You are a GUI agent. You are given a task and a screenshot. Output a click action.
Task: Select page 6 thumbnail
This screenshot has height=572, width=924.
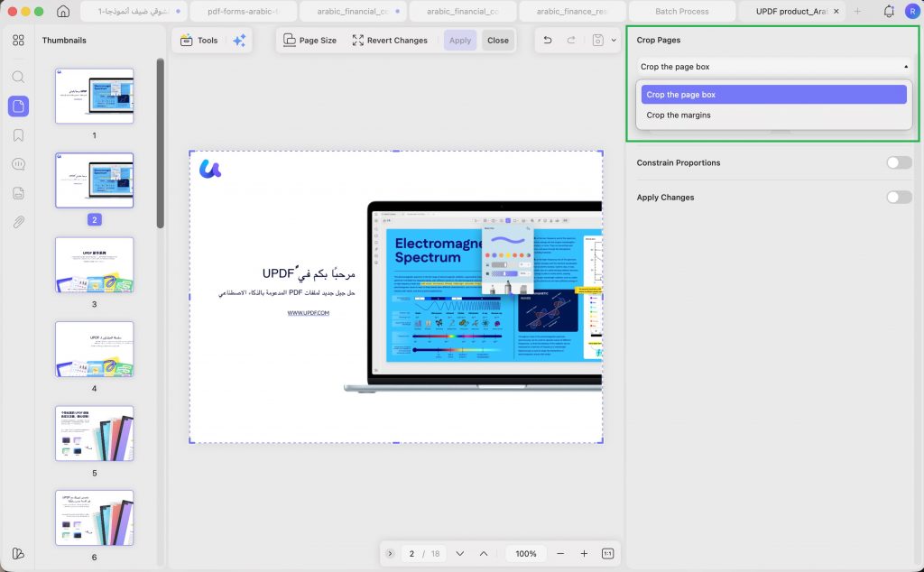click(x=94, y=517)
